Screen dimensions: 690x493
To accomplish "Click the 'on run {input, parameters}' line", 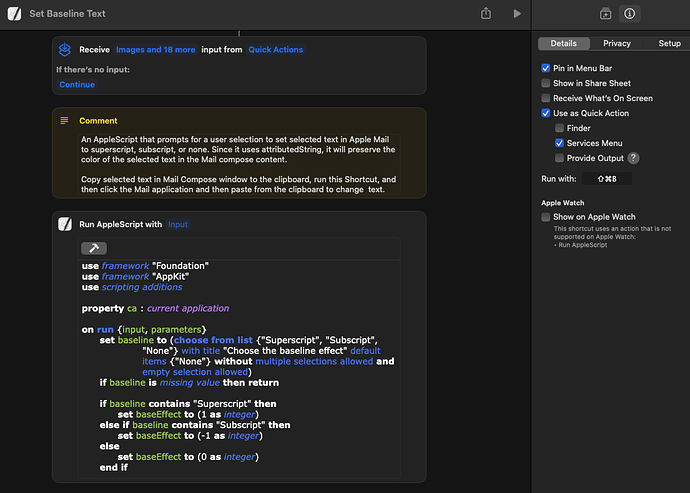I will [x=144, y=330].
